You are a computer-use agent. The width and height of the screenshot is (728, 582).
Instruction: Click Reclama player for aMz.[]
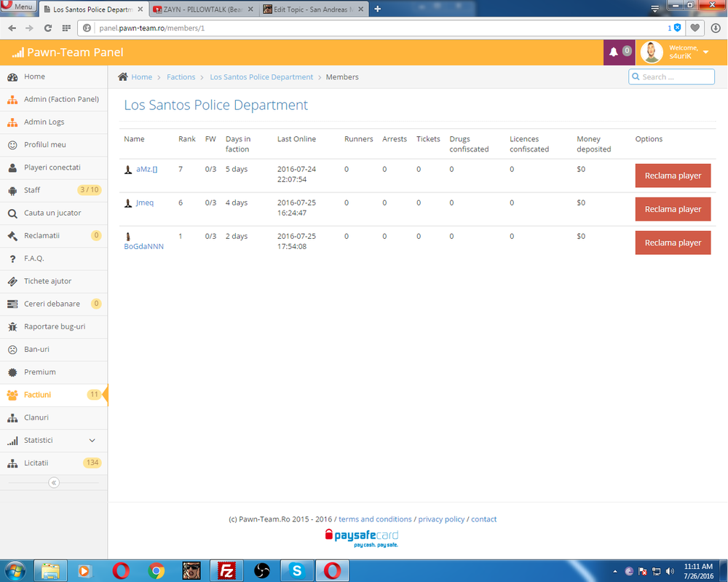point(673,176)
